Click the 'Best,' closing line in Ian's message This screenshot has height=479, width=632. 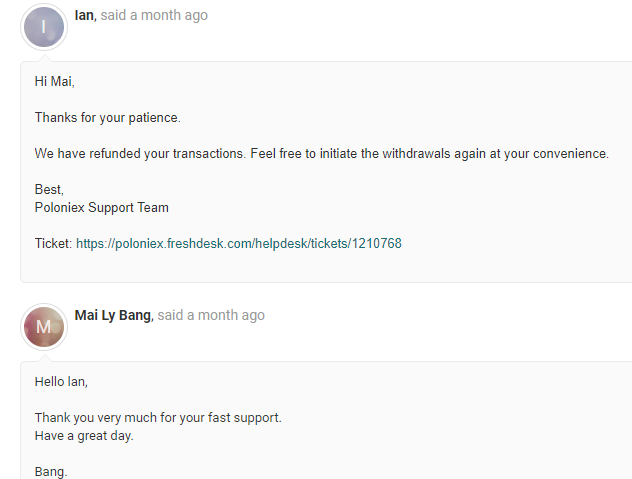[49, 190]
